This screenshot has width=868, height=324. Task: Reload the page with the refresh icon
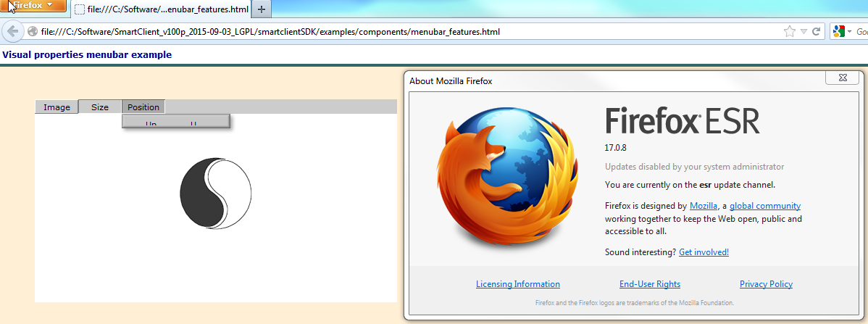click(816, 32)
